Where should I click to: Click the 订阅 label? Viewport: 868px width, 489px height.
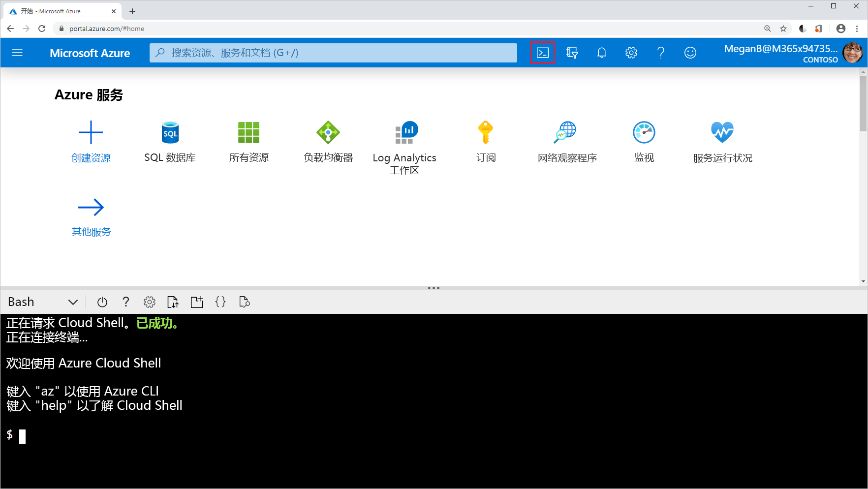(x=486, y=158)
